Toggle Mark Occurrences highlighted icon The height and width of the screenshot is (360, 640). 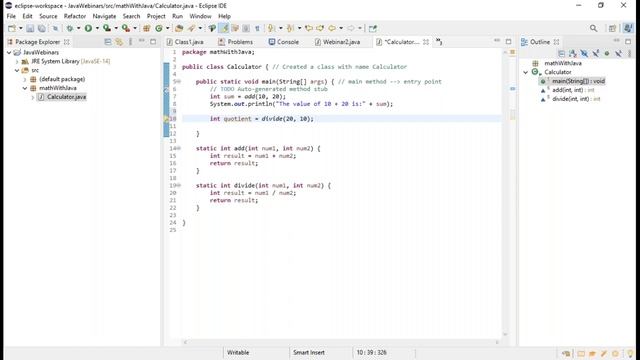coord(224,28)
